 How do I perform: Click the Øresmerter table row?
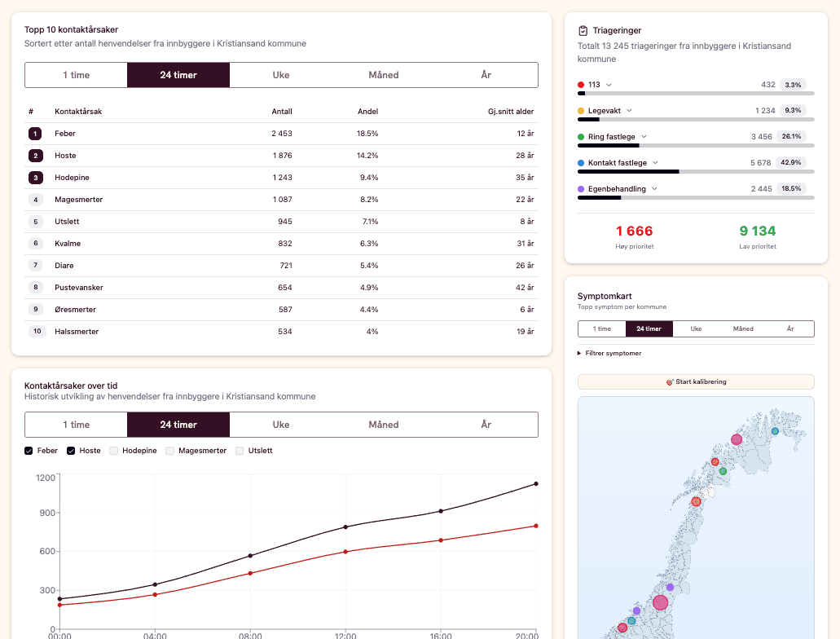coord(281,310)
